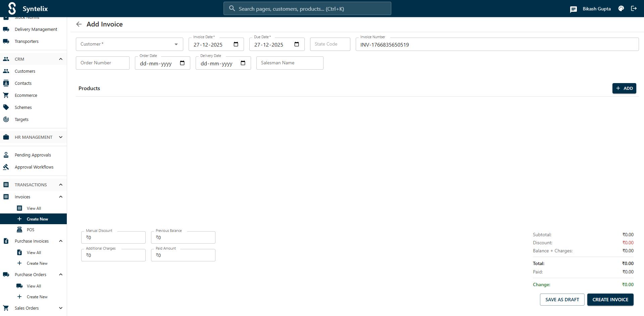
Task: Click SAVE AS DRAFT
Action: 562,300
